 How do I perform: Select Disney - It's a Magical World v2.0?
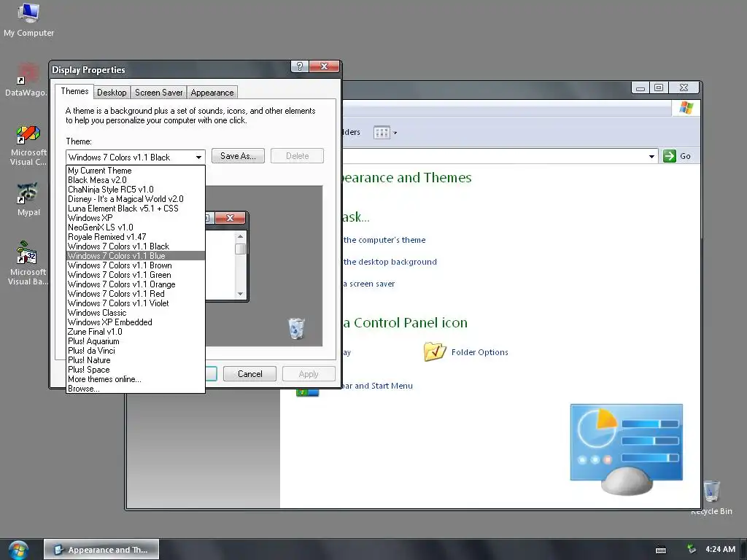tap(136, 199)
